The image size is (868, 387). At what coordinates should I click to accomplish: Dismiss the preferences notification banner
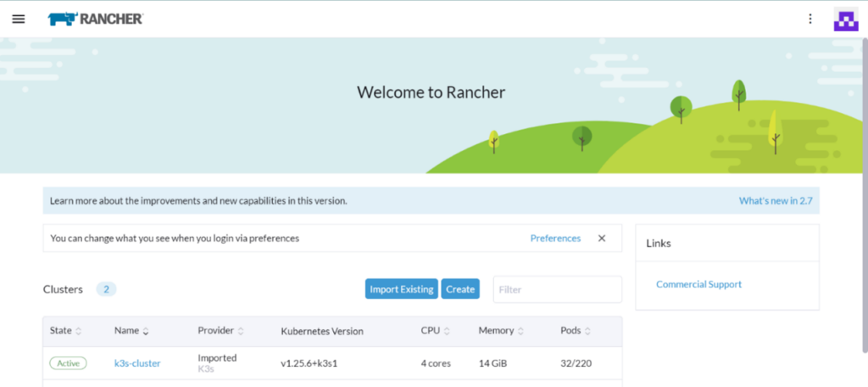pyautogui.click(x=602, y=238)
